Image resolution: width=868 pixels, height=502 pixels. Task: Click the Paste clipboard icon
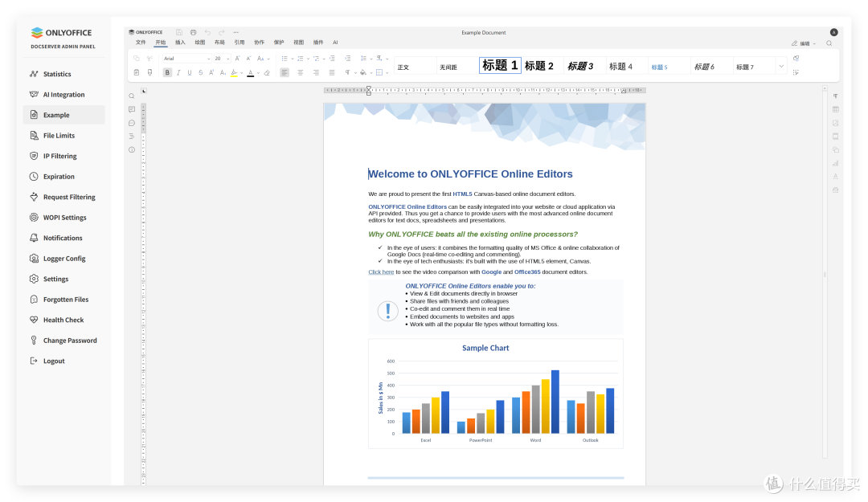(136, 72)
